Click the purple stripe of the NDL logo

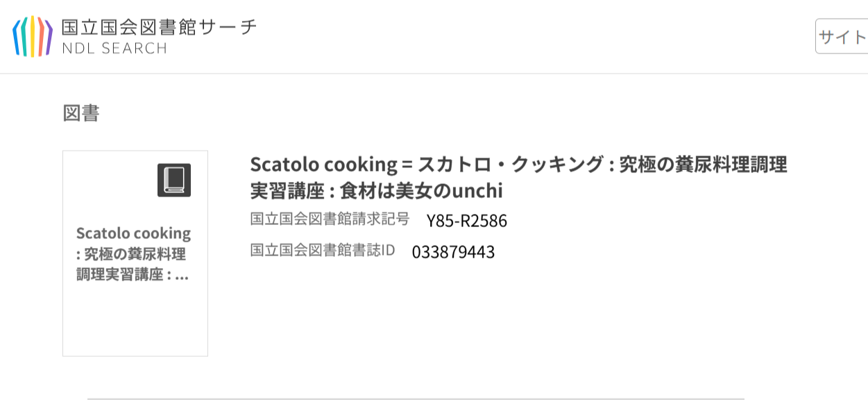tap(49, 37)
